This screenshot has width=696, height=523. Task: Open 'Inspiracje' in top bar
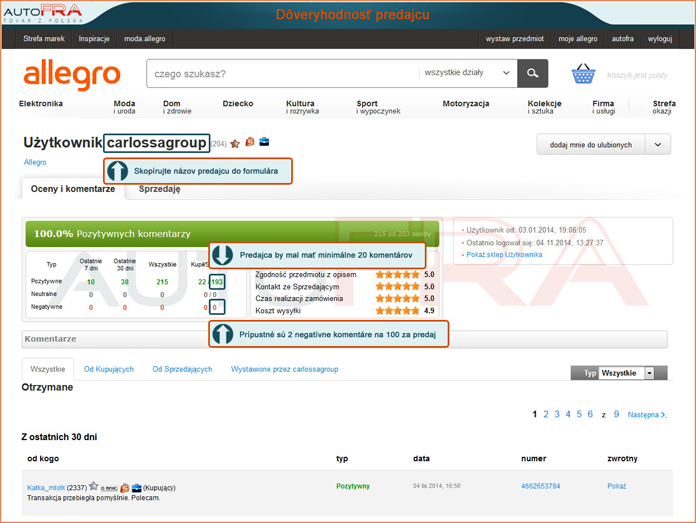click(94, 39)
